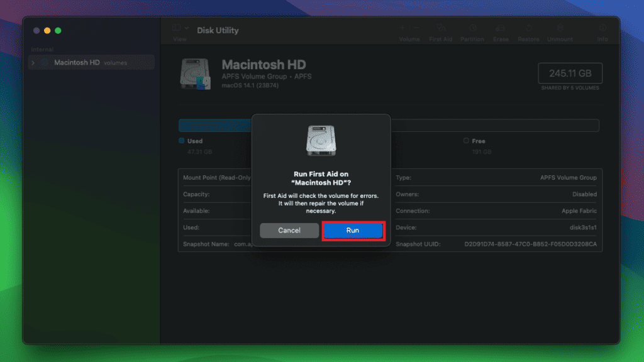Expand the Macintosh HD sidebar entry
Image resolution: width=644 pixels, height=362 pixels.
(x=33, y=62)
